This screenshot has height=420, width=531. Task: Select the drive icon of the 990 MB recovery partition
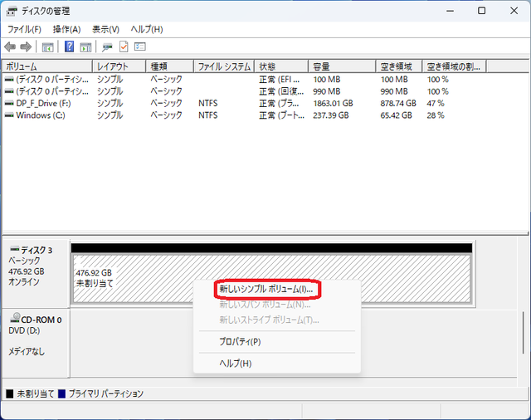point(9,91)
